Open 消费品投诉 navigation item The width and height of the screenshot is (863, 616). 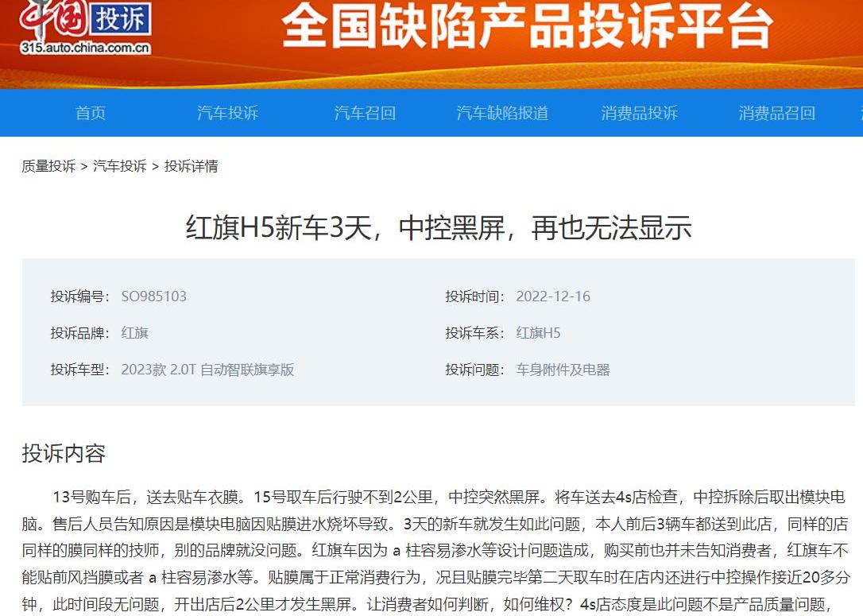click(x=640, y=113)
